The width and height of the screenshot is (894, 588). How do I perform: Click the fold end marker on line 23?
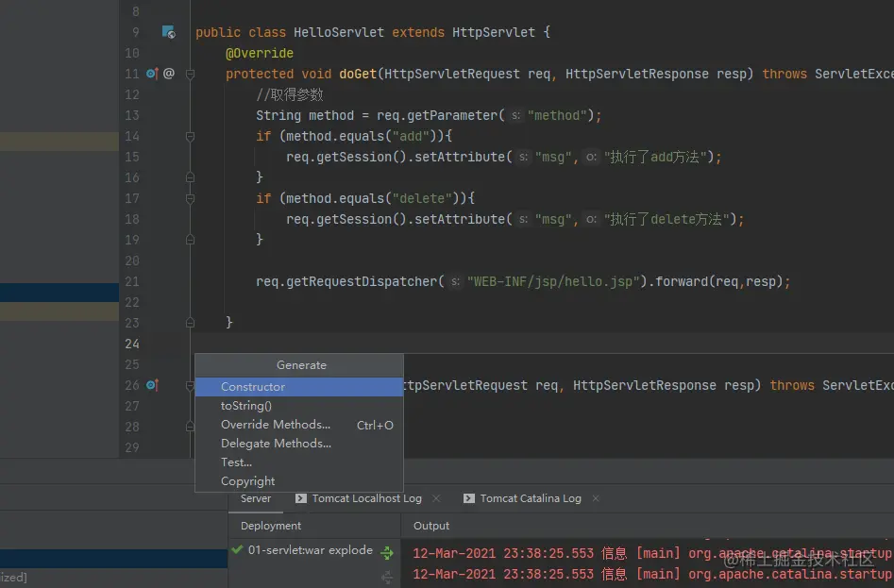(191, 323)
